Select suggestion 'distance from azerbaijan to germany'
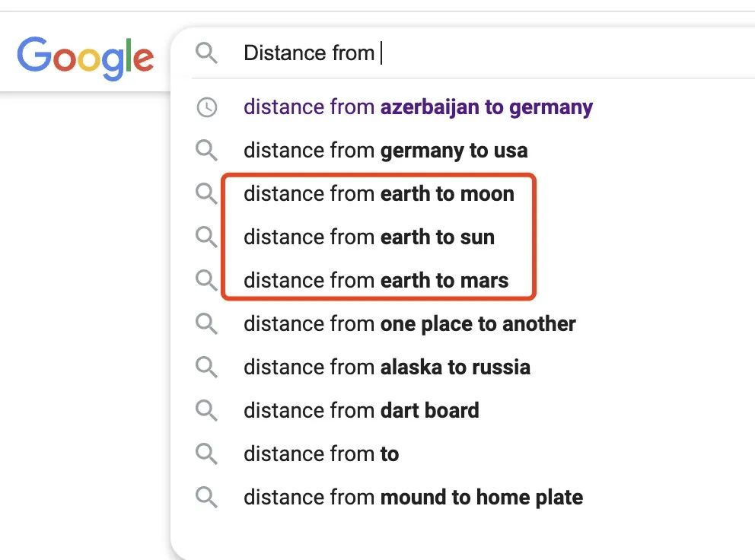 coord(418,107)
